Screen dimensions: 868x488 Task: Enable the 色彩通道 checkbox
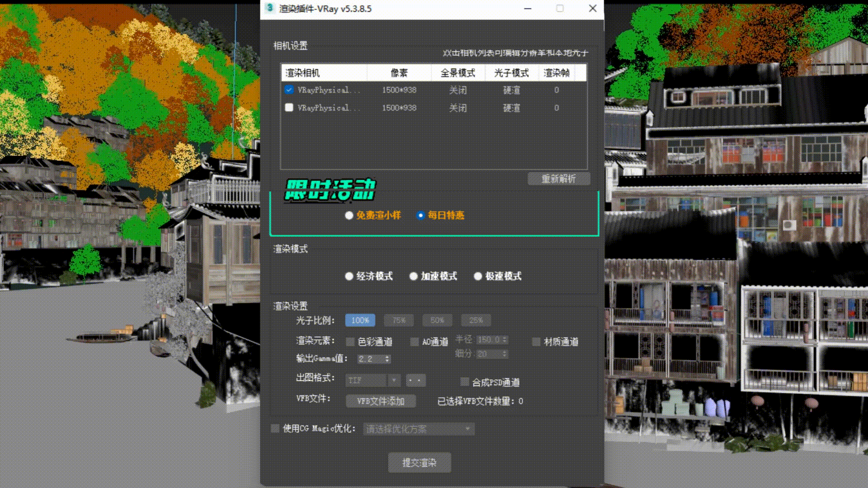(350, 342)
